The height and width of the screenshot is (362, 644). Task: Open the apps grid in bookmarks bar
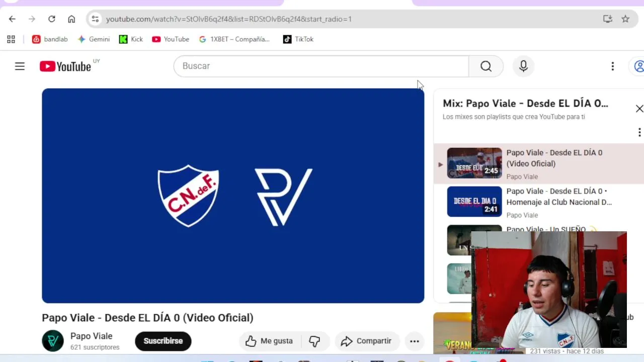11,39
